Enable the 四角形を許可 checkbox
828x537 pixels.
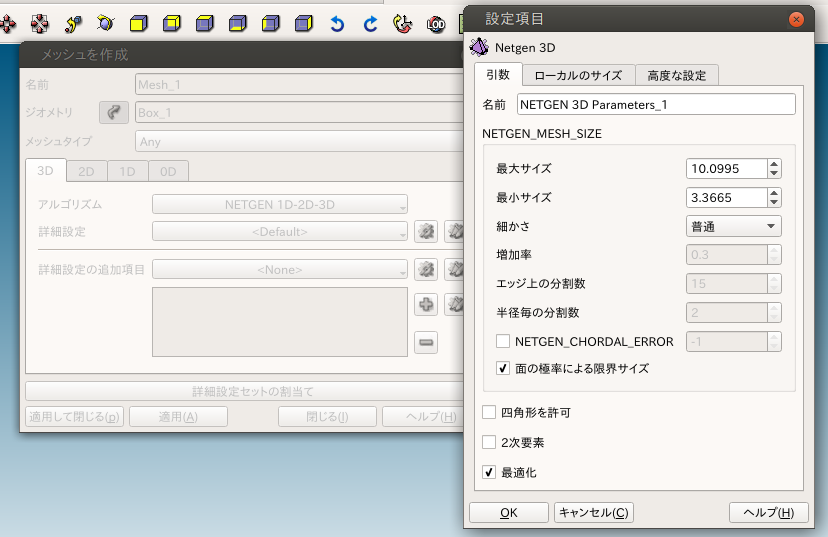(x=489, y=412)
